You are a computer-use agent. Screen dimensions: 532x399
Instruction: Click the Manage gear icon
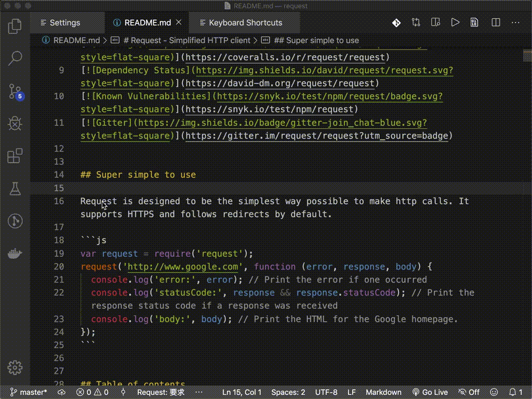15,367
